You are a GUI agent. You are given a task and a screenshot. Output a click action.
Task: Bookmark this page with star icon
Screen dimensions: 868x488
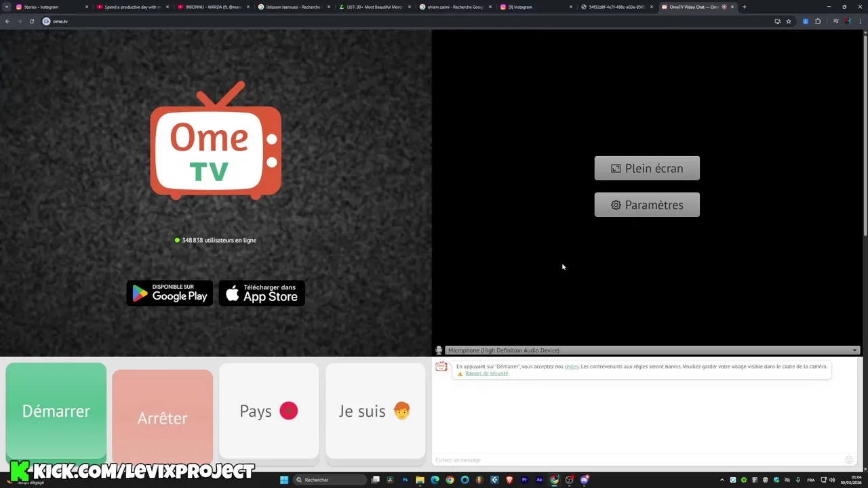pyautogui.click(x=789, y=21)
